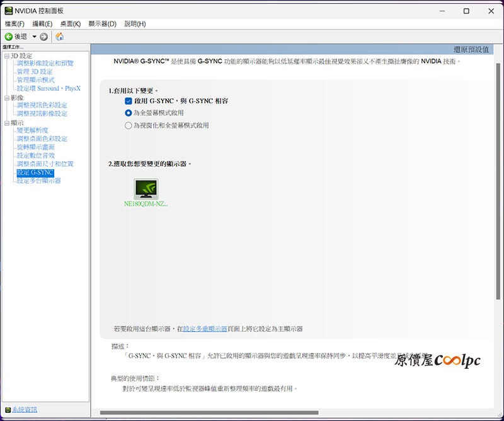Open 設定環 Surround、PhysX in the tree
This screenshot has width=504, height=421.
(49, 88)
